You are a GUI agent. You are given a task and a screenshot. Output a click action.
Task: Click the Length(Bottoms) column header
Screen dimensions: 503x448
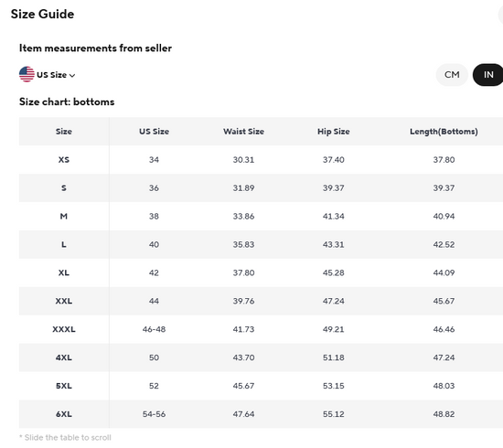pyautogui.click(x=444, y=132)
